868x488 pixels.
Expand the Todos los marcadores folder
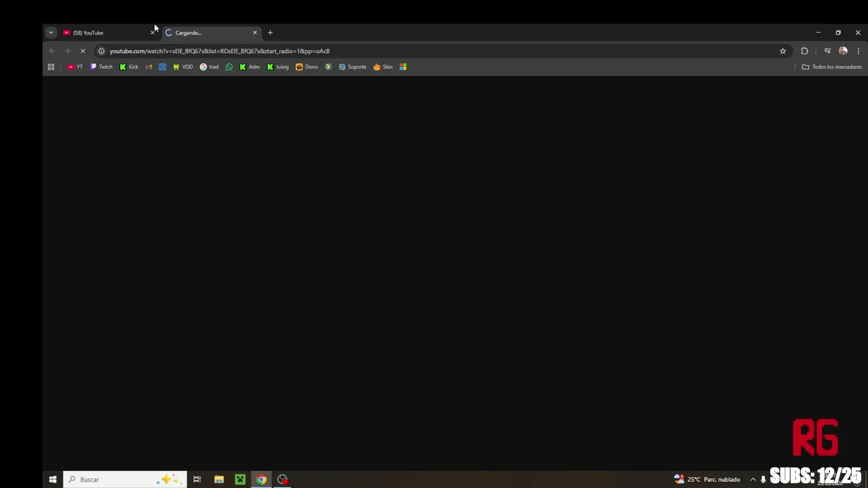point(832,66)
